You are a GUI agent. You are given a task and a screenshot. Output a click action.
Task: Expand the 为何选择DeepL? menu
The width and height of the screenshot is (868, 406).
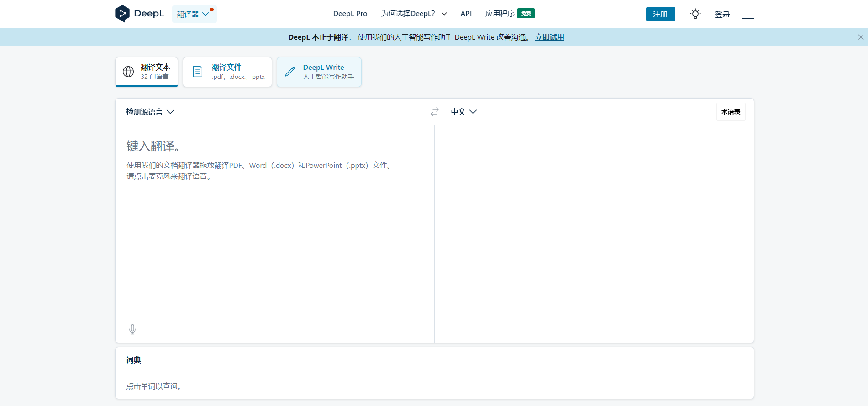(x=414, y=14)
